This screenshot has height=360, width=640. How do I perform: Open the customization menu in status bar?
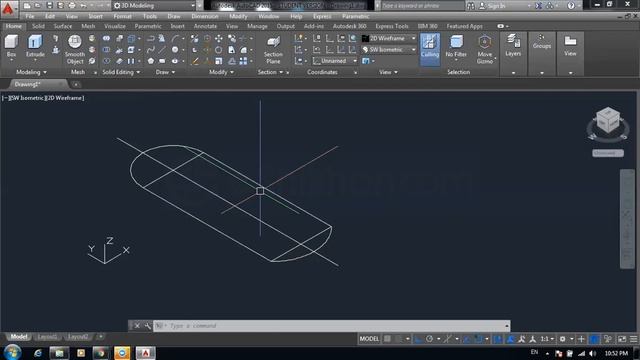click(x=633, y=339)
